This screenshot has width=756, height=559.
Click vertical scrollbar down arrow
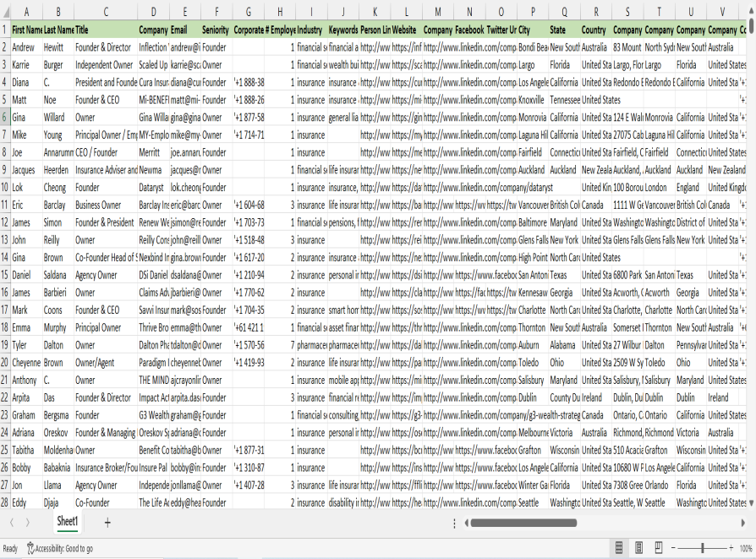[751, 502]
